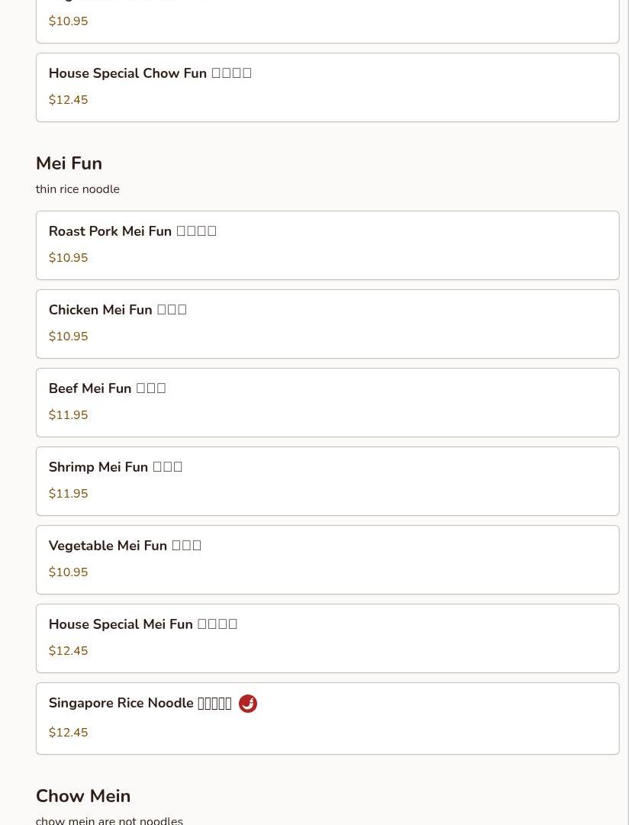Click the $12.45 price under Singapore Rice Noodle

(69, 733)
